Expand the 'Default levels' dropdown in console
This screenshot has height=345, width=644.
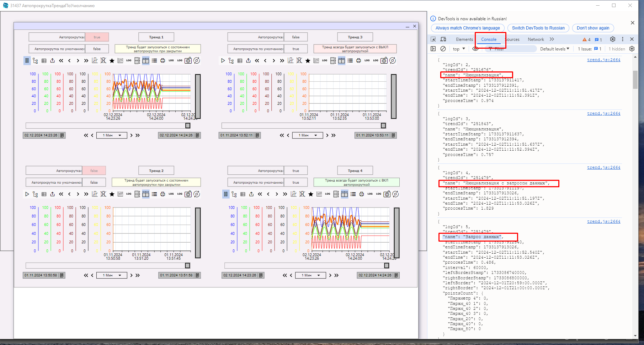554,49
